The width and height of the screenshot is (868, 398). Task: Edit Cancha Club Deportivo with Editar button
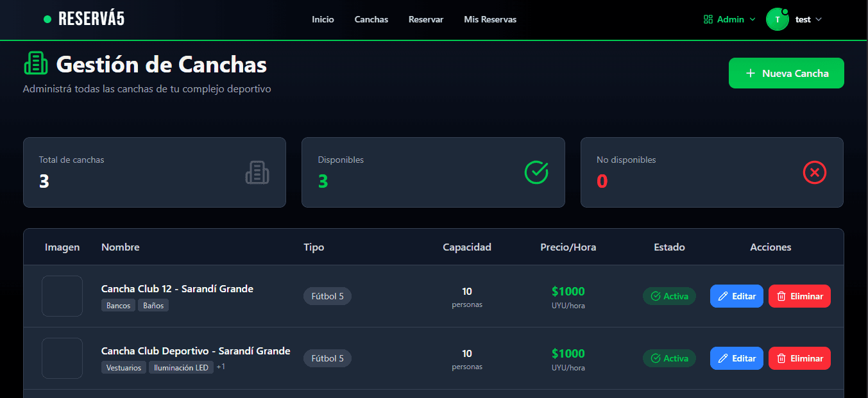coord(736,358)
